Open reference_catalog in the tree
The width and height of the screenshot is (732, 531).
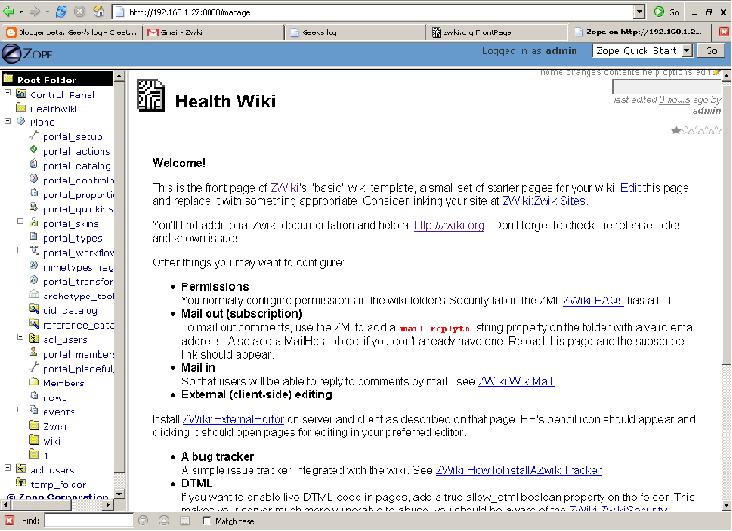(78, 325)
